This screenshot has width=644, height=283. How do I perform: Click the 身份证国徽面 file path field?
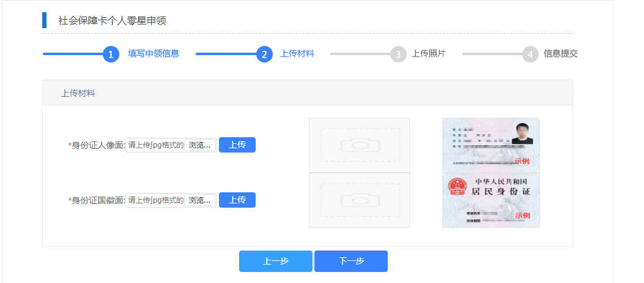155,200
